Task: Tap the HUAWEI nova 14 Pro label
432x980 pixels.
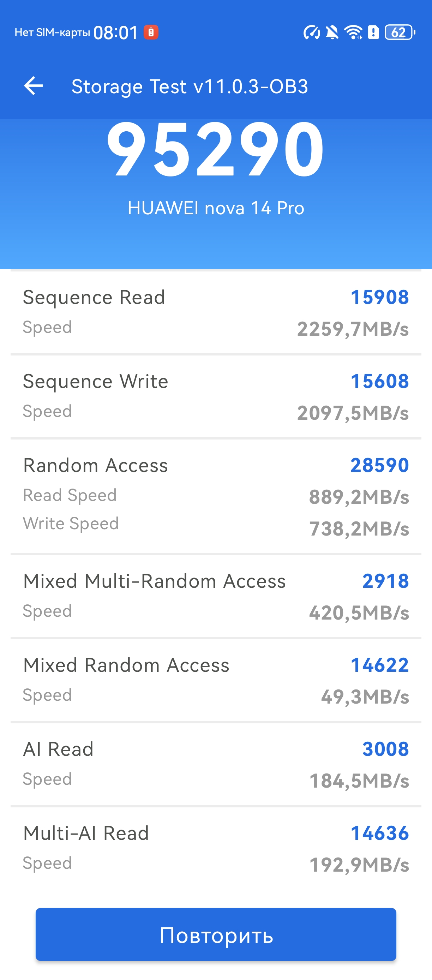Action: [216, 208]
